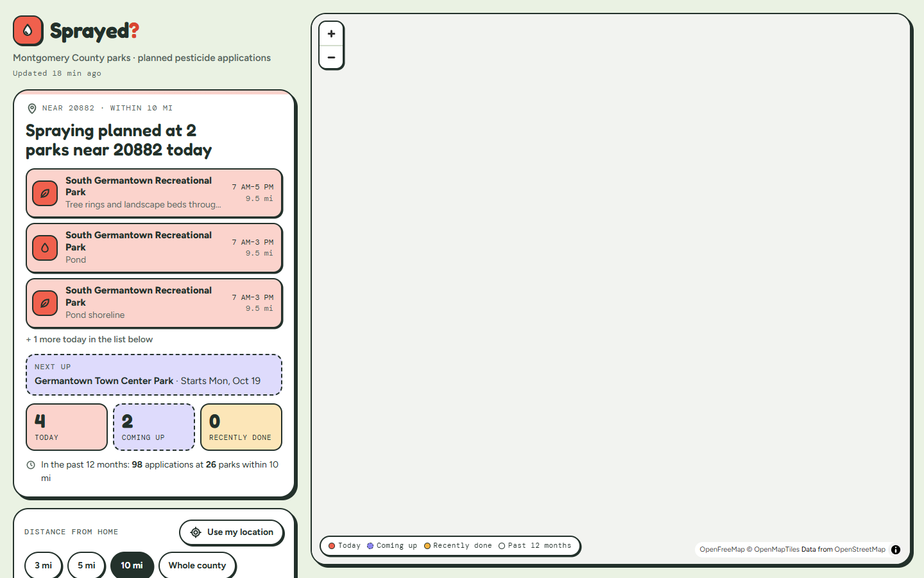This screenshot has height=578, width=924.
Task: Click the "Past 12 months" legend label
Action: 540,546
